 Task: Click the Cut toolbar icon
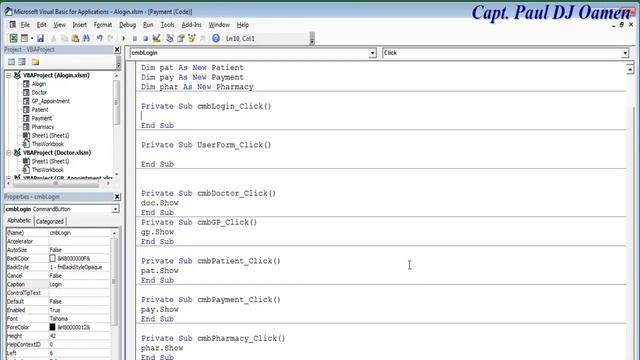[x=53, y=38]
